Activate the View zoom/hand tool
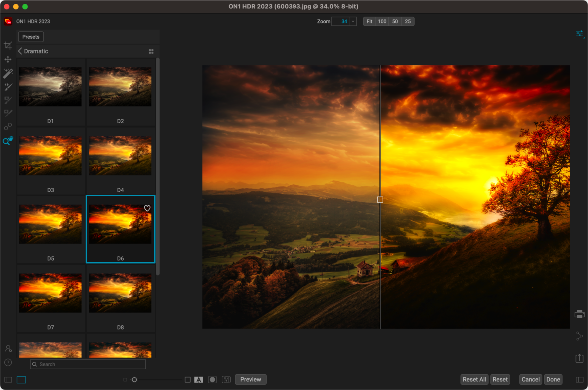588x390 pixels. (8, 141)
